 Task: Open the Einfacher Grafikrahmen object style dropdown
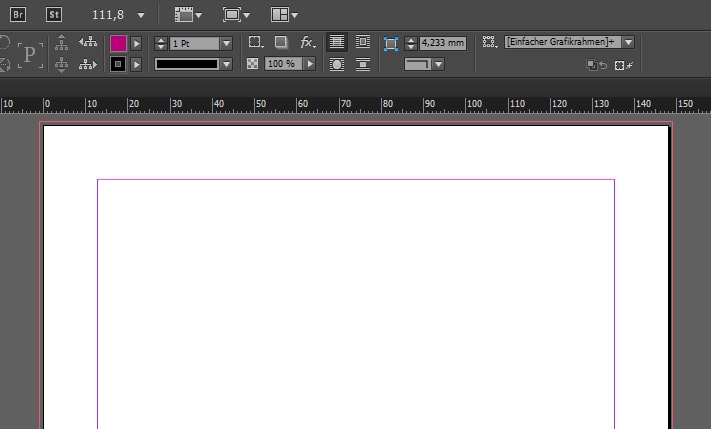pos(628,43)
